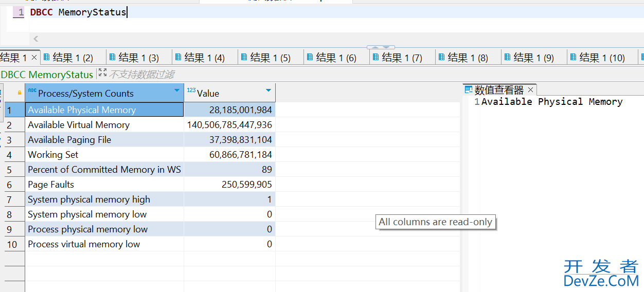Click the DBCC MemoryStatus query label
Image resolution: width=644 pixels, height=292 pixels.
(47, 75)
